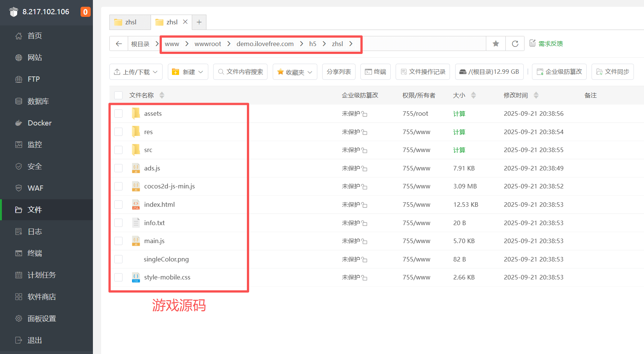Open the 分享列表 panel

[x=338, y=72]
